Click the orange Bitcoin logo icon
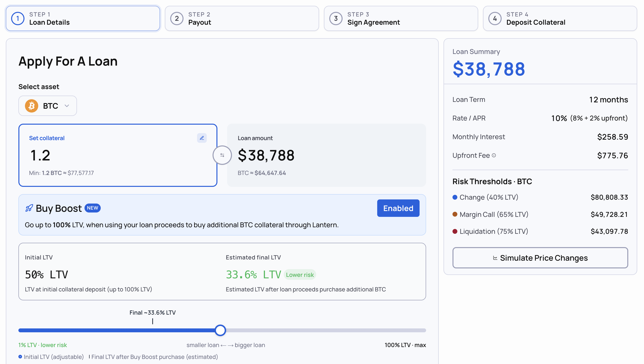This screenshot has width=644, height=364. coord(31,106)
